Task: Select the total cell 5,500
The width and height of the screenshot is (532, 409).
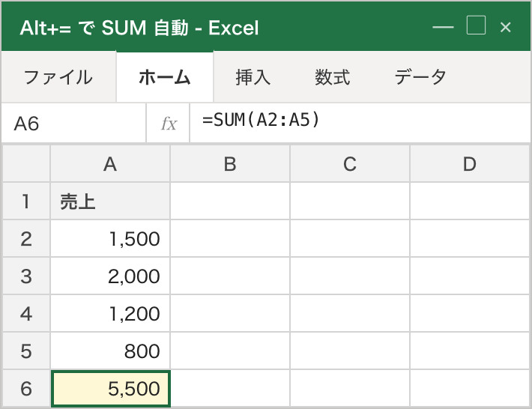Action: click(x=111, y=388)
